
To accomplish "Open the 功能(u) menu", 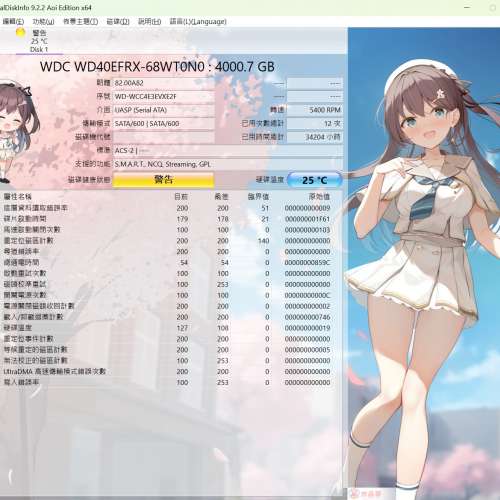I will coord(43,22).
